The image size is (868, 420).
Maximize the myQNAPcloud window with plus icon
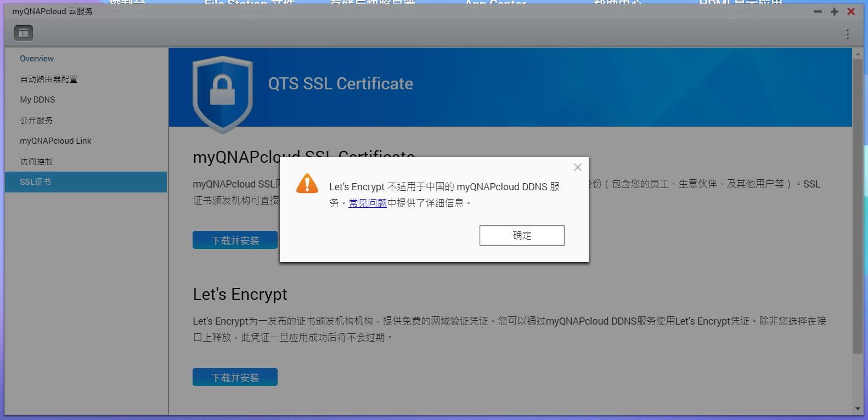835,12
